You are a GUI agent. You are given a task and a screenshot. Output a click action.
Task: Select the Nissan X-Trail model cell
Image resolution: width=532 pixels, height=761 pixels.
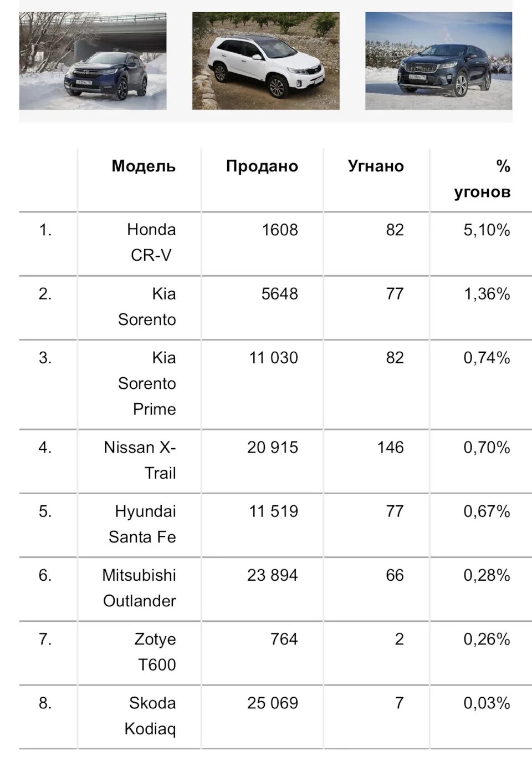140,460
